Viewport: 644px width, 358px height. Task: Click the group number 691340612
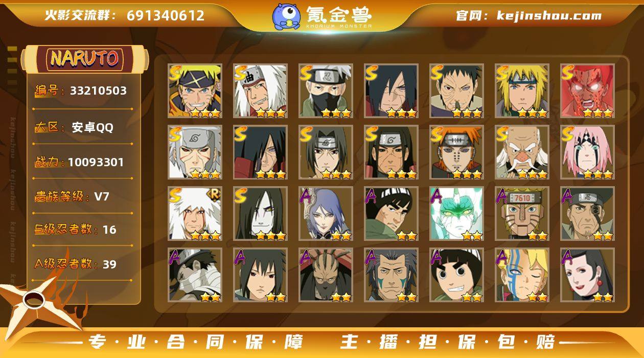166,15
